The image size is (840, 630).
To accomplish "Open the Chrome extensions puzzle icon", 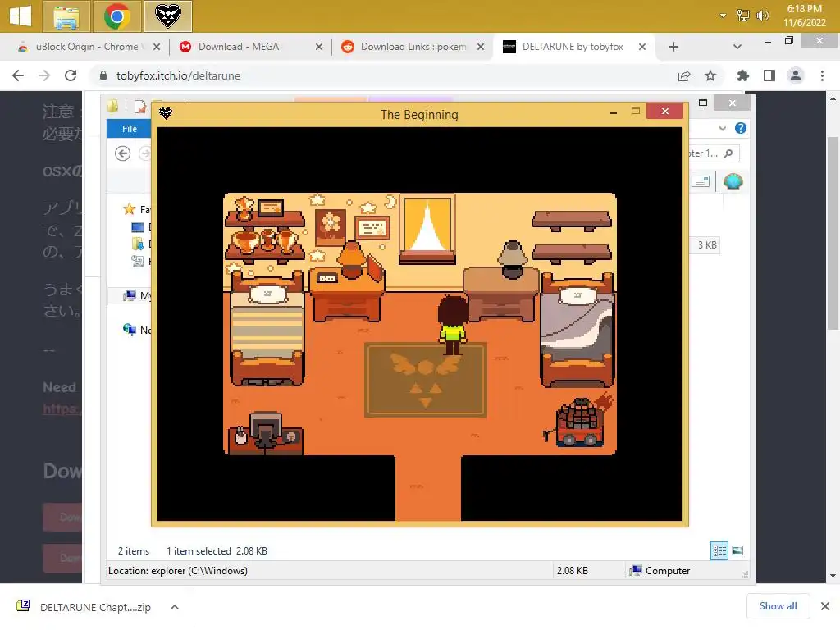I will [742, 75].
